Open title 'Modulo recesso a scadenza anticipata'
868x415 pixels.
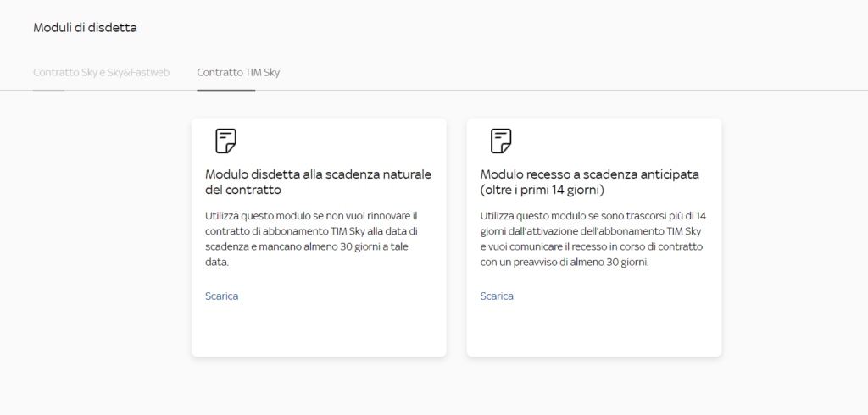[589, 174]
